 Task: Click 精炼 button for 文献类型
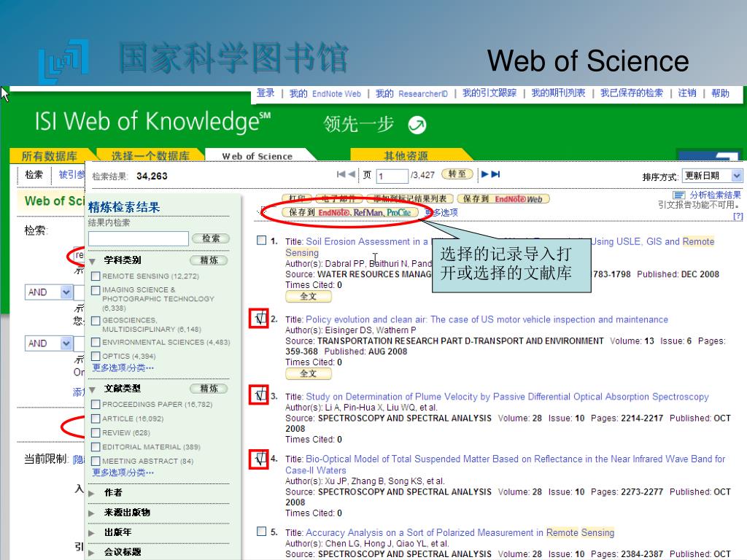pyautogui.click(x=209, y=389)
